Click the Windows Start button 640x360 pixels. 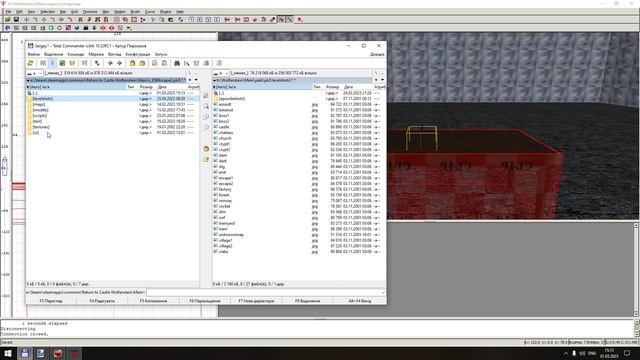coord(7,353)
